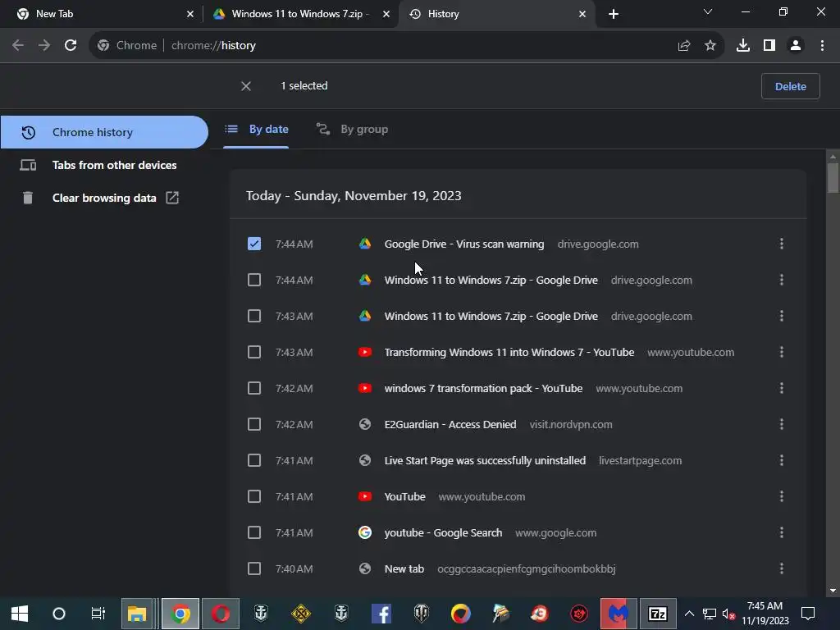This screenshot has height=630, width=840.
Task: Select the By date view tab
Action: coord(256,129)
